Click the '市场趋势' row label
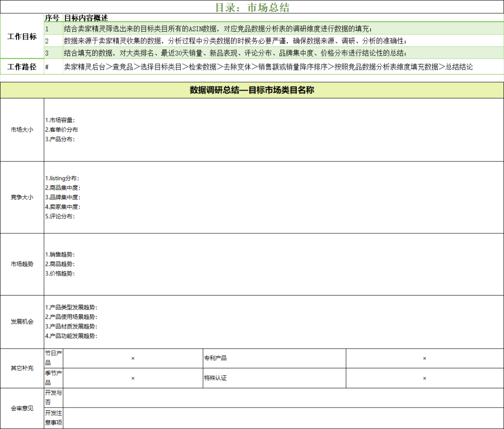This screenshot has width=504, height=429. coord(22,264)
